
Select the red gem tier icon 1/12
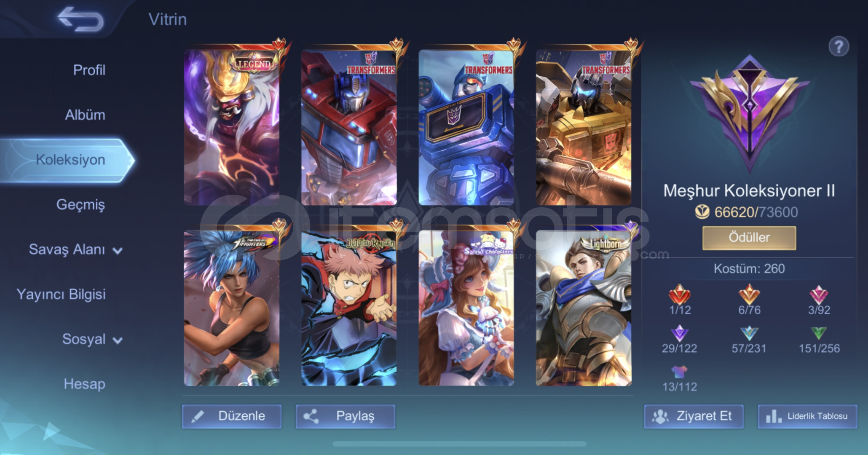pos(679,294)
